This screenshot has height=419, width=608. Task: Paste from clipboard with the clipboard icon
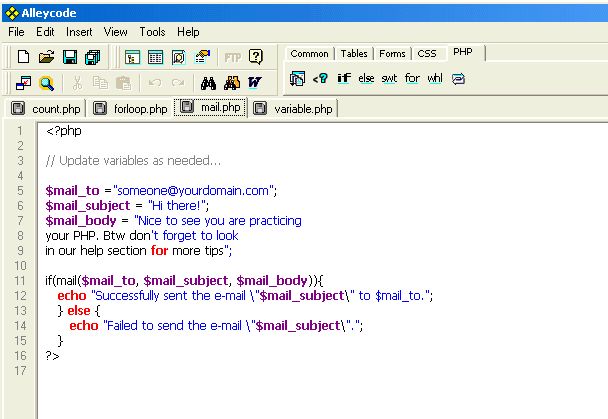point(124,83)
